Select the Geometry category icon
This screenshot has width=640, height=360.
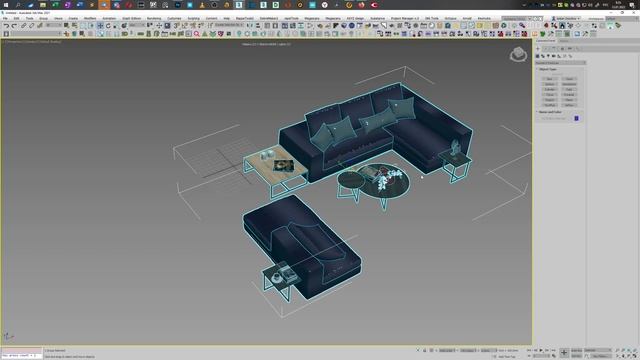538,56
